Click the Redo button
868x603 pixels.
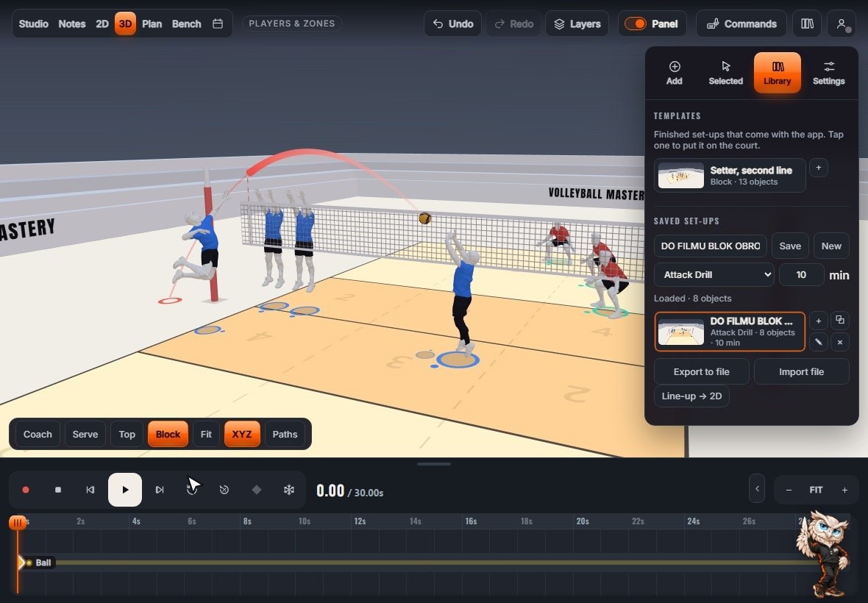[x=513, y=24]
